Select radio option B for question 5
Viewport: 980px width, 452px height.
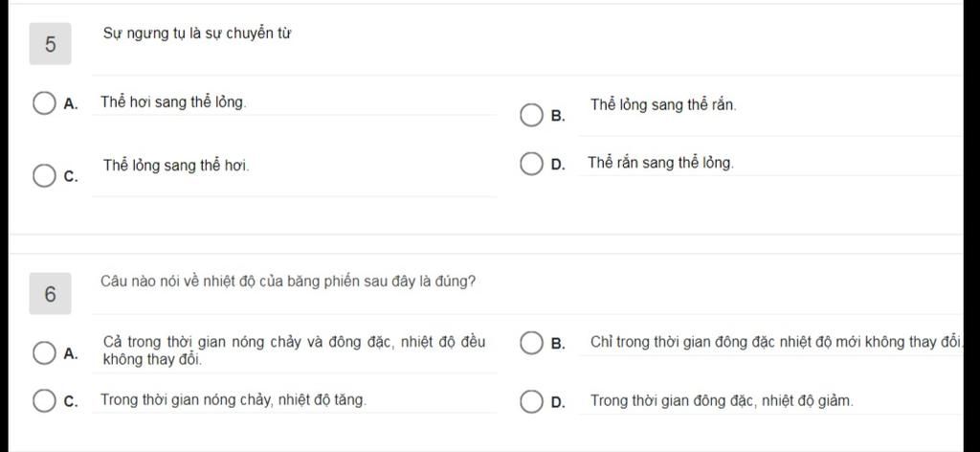(531, 116)
